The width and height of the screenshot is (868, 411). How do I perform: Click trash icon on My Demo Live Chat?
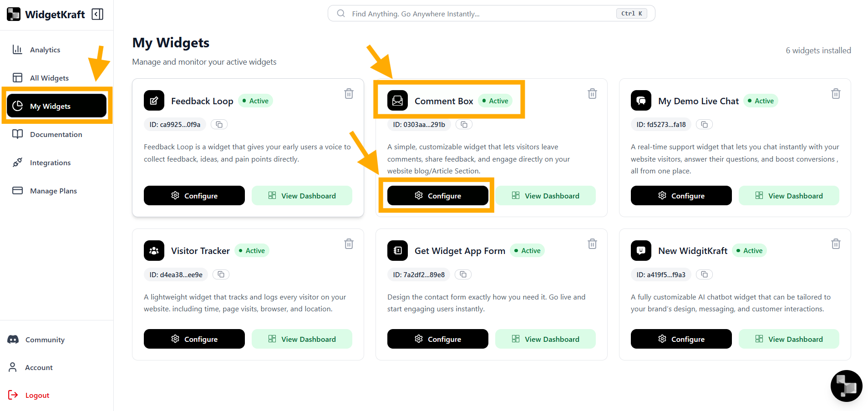[x=836, y=94]
